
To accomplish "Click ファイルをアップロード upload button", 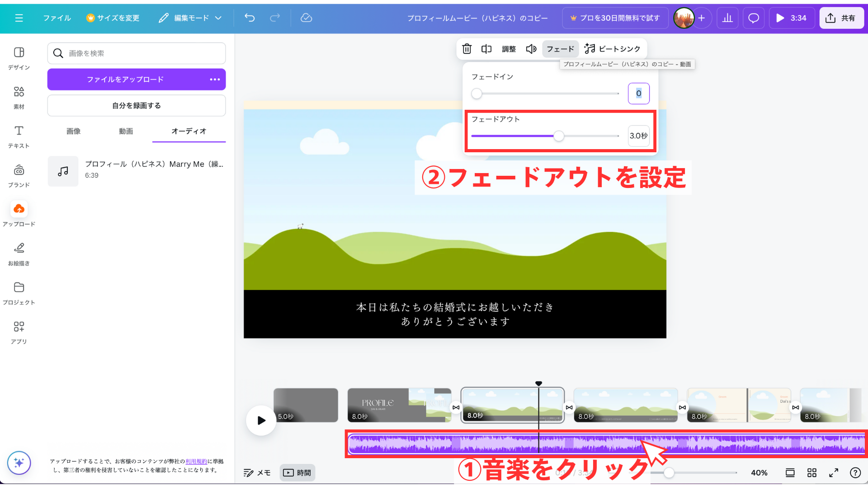I will point(126,80).
